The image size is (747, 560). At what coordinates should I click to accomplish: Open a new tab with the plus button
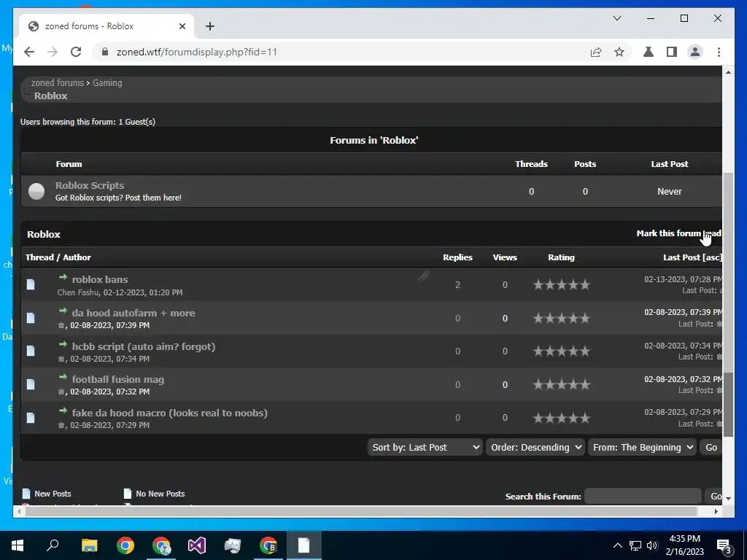210,26
